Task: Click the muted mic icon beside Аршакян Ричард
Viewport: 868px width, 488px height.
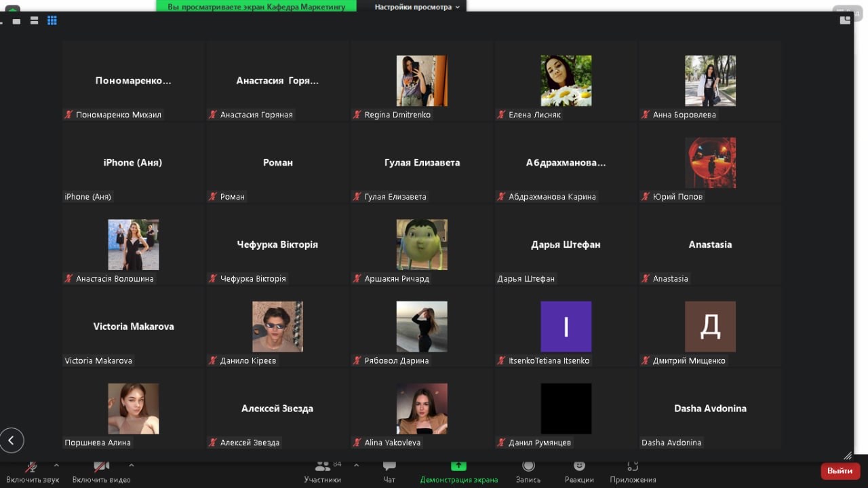Action: coord(357,279)
